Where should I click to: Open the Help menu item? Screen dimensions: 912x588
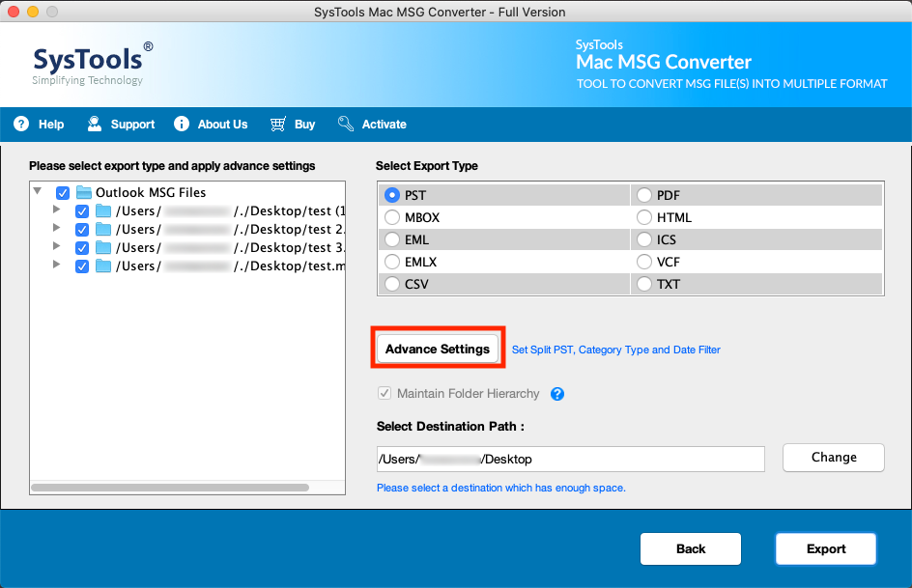(39, 124)
